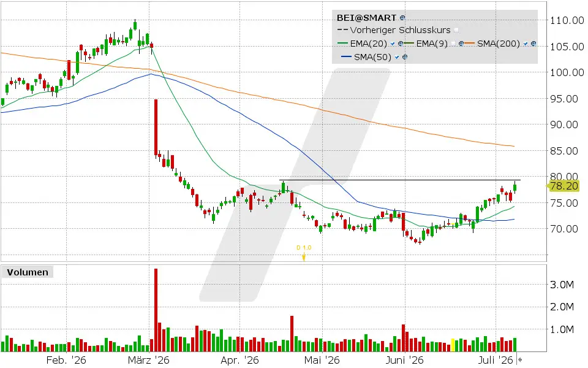This screenshot has width=588, height=368.
Task: Click the BEI@SMART legend title
Action: pos(366,18)
